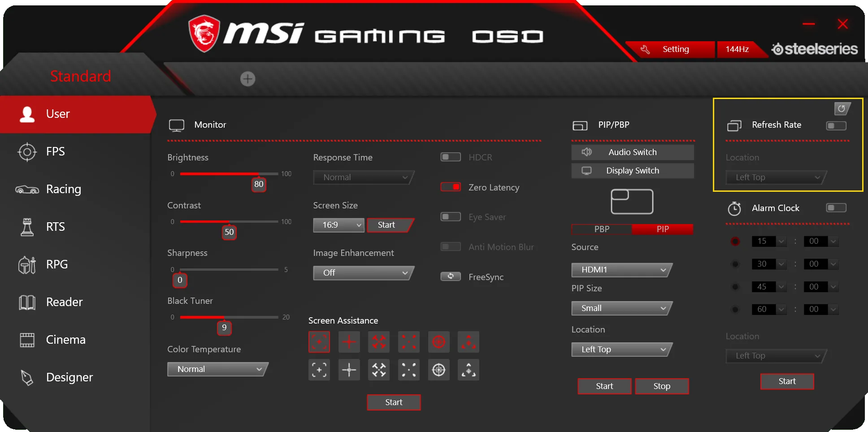Open the Image Enhancement dropdown

click(x=364, y=273)
